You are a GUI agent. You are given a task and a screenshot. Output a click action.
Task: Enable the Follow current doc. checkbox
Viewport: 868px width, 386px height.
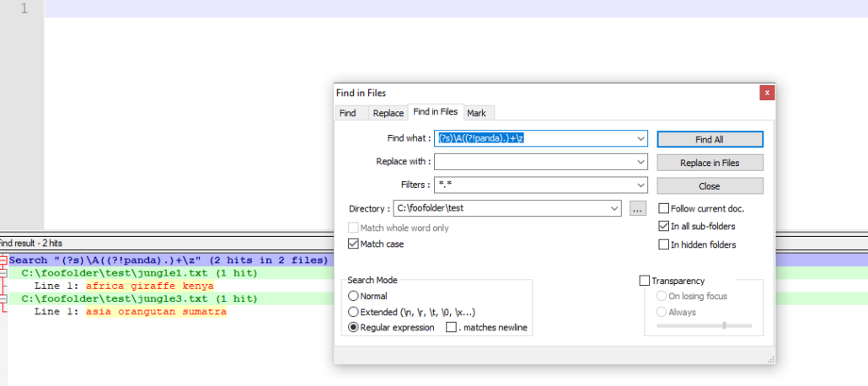click(664, 208)
